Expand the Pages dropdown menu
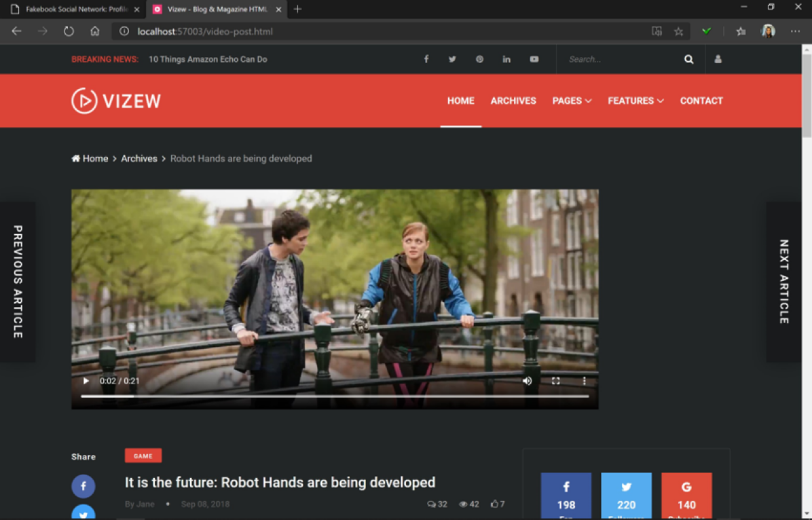 [572, 100]
